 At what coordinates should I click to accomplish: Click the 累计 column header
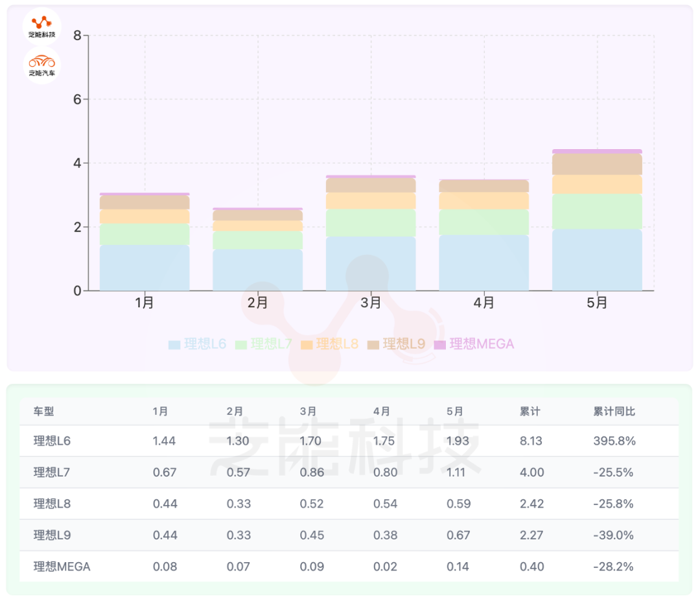pyautogui.click(x=530, y=411)
